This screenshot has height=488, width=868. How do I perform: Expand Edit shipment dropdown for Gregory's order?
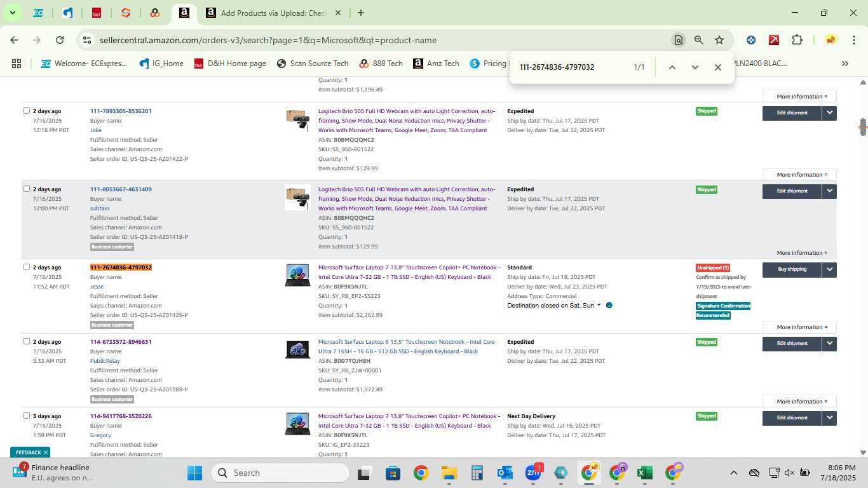829,418
